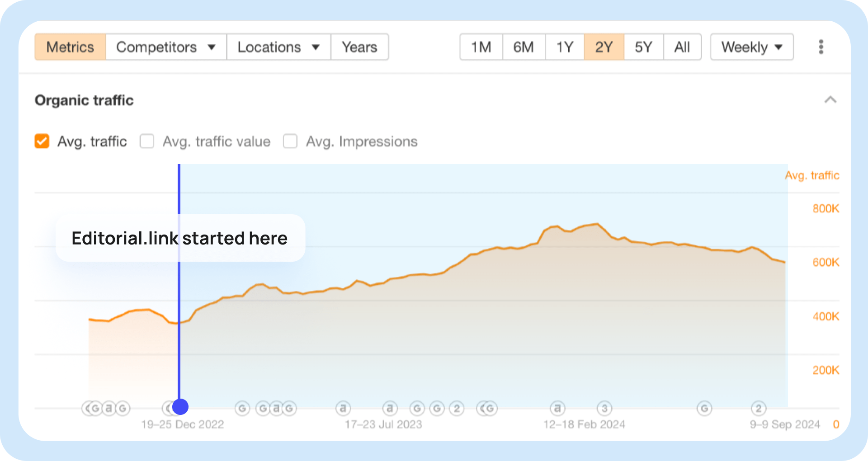Click the Organic traffic heading
The width and height of the screenshot is (868, 461).
click(x=84, y=100)
